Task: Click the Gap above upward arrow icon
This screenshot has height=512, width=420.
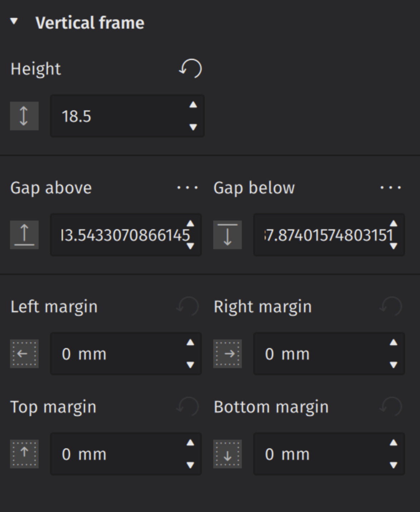Action: point(24,235)
